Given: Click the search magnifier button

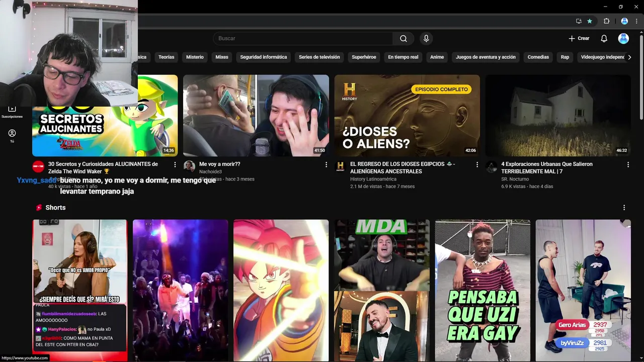Looking at the screenshot, I should coord(404,39).
